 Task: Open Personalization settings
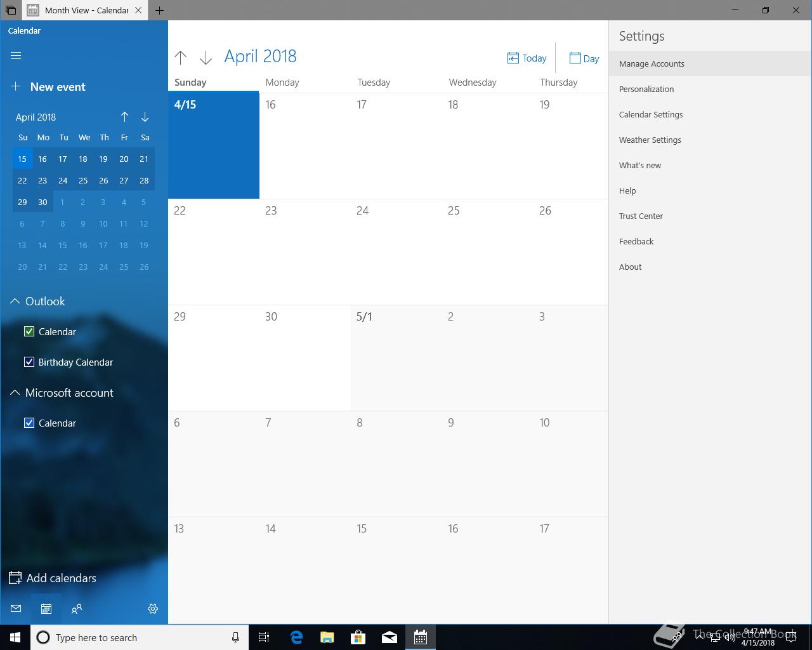tap(710, 89)
